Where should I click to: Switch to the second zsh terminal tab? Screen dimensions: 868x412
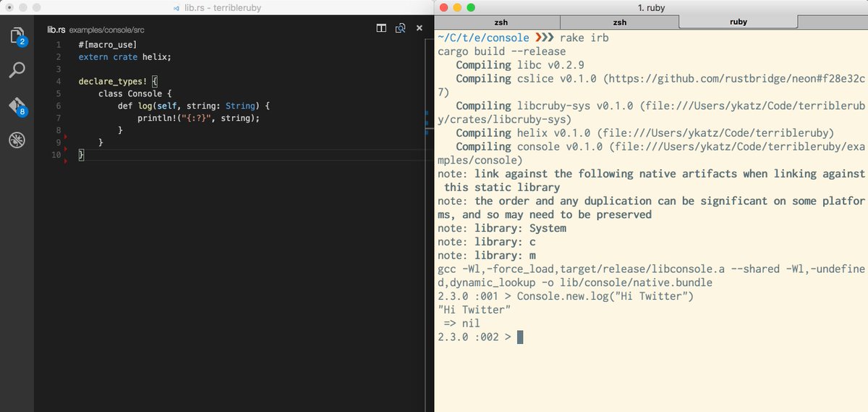pyautogui.click(x=621, y=22)
